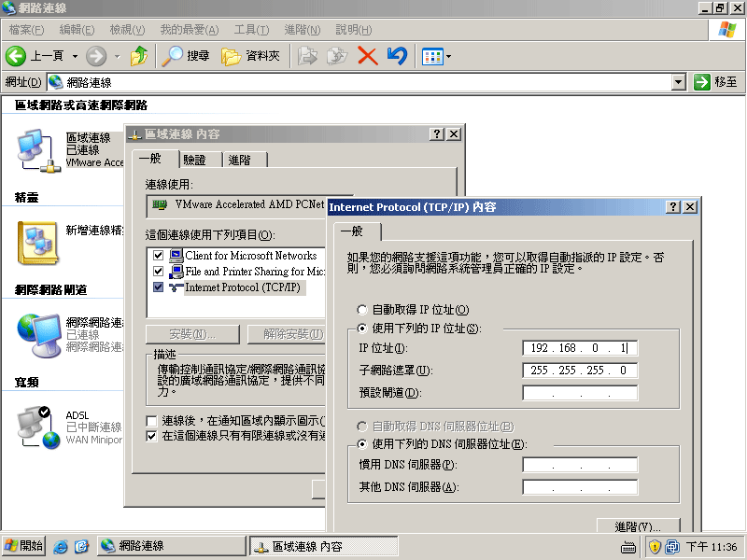This screenshot has height=560, width=747.
Task: Click the 其他 DNS 伺服器 input field
Action: (x=580, y=487)
